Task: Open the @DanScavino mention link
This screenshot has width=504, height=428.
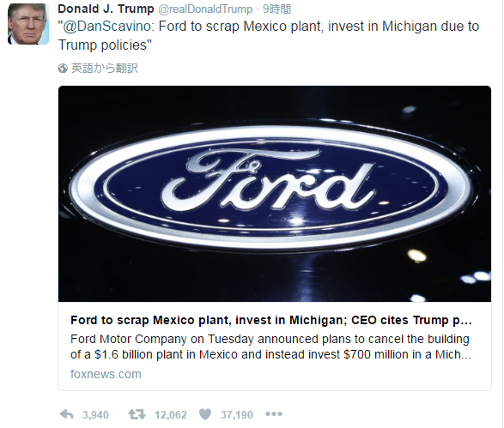Action: click(106, 27)
